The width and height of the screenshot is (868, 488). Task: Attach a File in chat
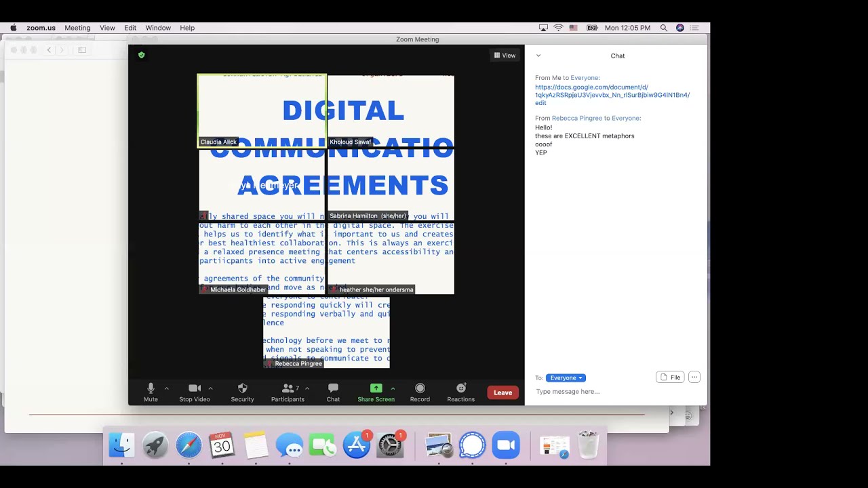point(670,377)
